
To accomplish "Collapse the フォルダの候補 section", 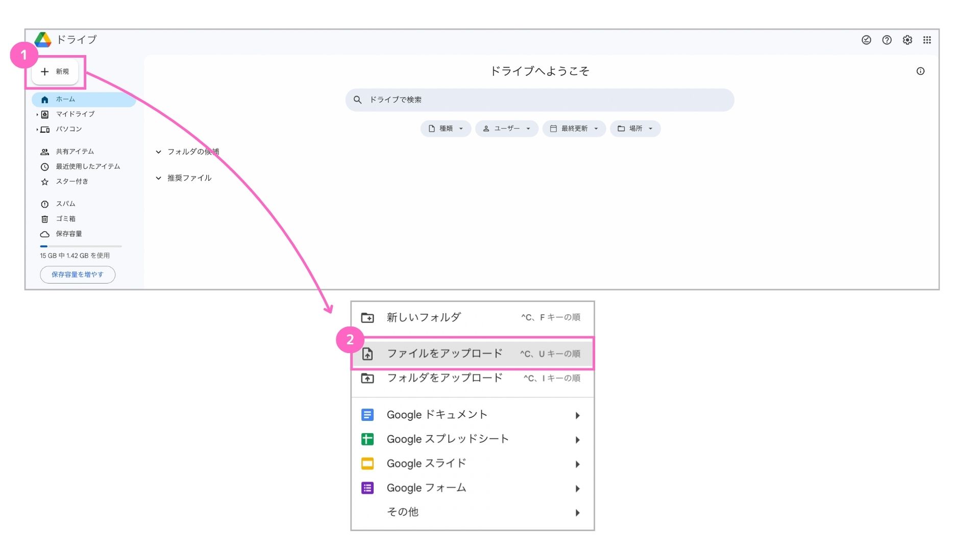I will pyautogui.click(x=158, y=152).
